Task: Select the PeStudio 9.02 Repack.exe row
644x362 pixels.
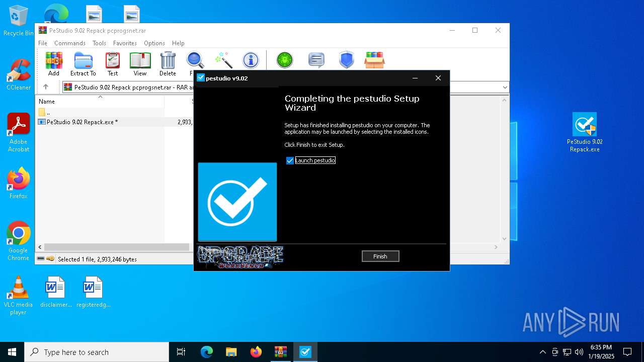Action: [x=115, y=122]
